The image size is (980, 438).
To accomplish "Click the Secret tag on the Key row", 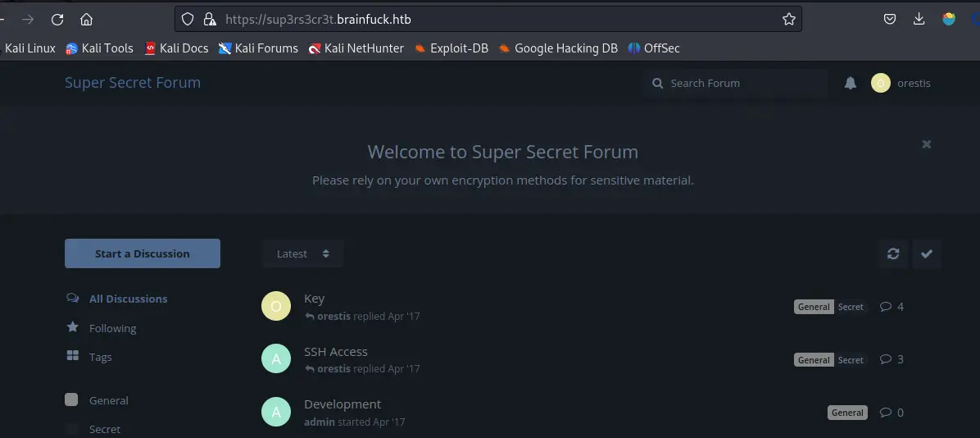I will tap(851, 307).
